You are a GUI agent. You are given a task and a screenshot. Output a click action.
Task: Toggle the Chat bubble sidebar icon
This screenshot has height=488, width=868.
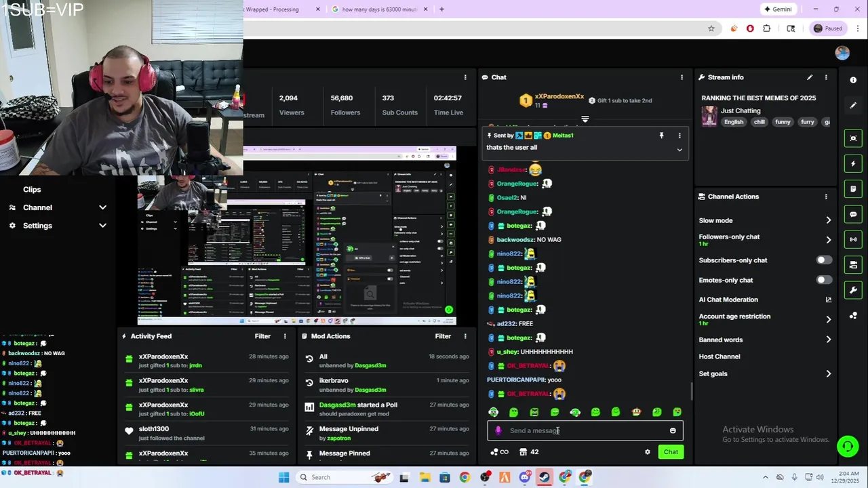tap(853, 214)
